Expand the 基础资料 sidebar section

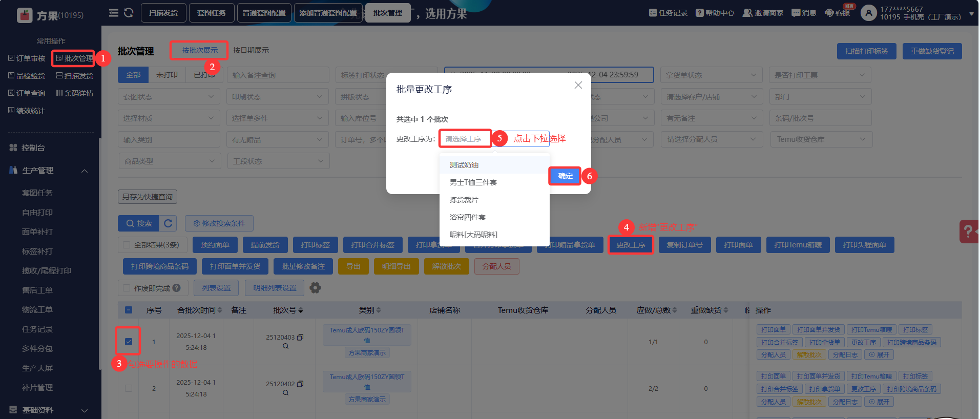(x=85, y=410)
